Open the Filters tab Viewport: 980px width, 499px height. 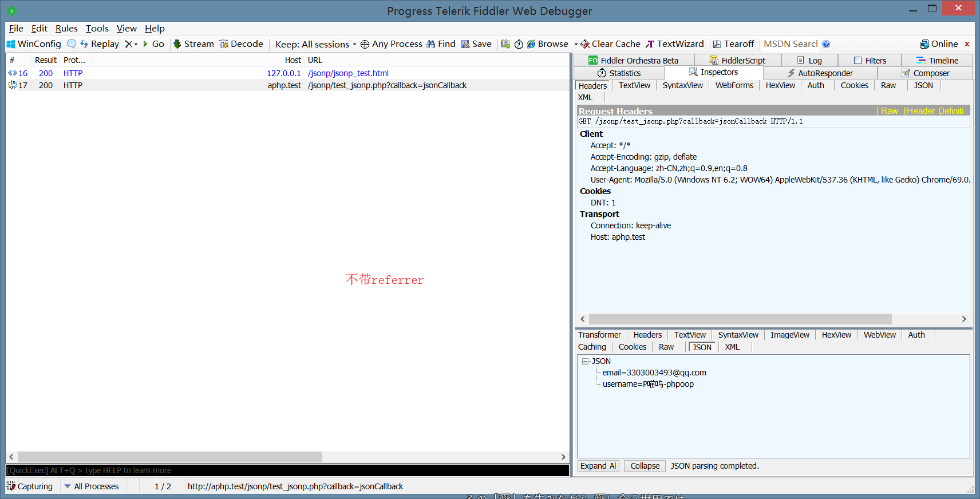(x=870, y=61)
